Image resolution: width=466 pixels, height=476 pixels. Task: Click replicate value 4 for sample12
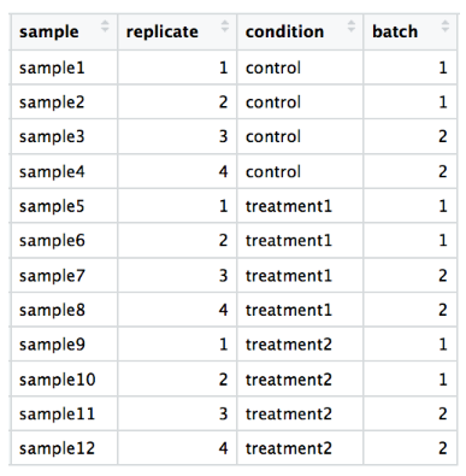(223, 448)
